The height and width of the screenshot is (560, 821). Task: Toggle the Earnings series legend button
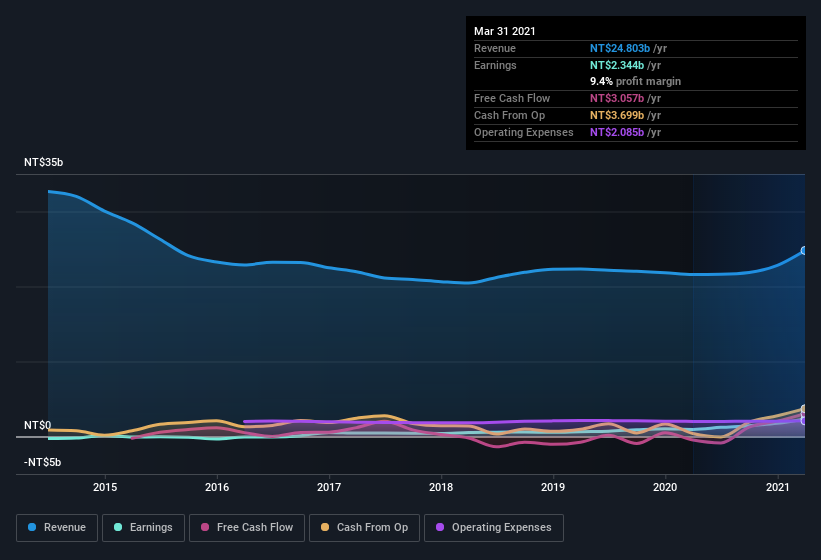[143, 528]
